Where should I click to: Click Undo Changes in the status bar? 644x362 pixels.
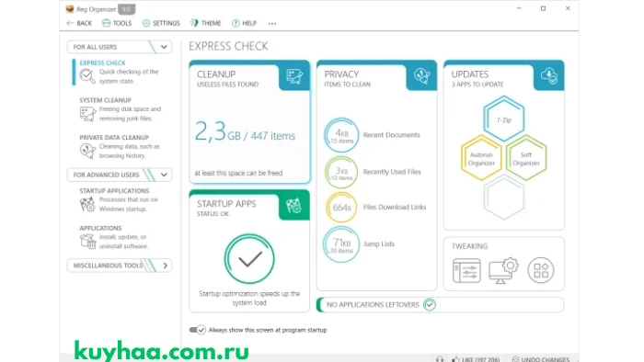coord(541,359)
